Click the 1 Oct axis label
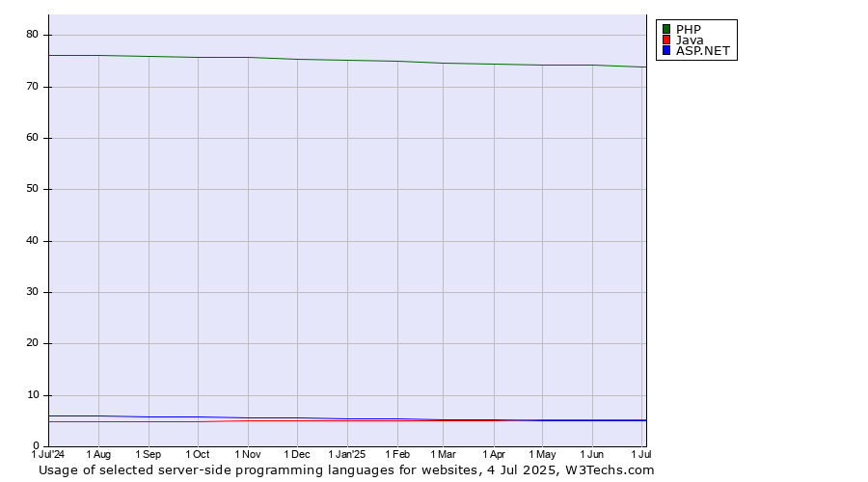Image resolution: width=868 pixels, height=482 pixels. click(198, 454)
